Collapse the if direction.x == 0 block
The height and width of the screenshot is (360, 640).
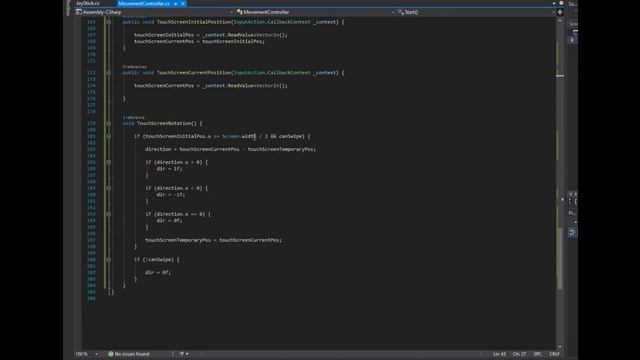click(109, 214)
